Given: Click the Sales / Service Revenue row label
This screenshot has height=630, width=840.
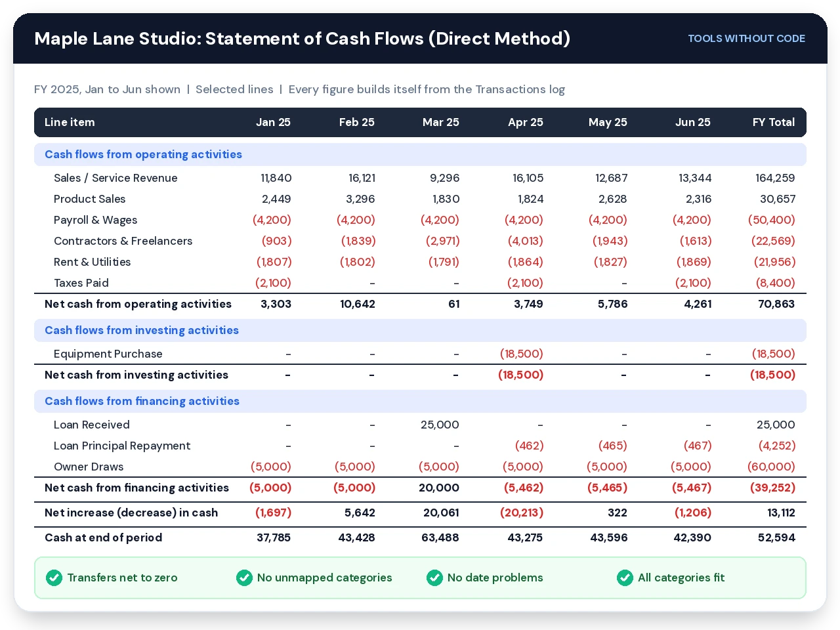Looking at the screenshot, I should tap(115, 178).
